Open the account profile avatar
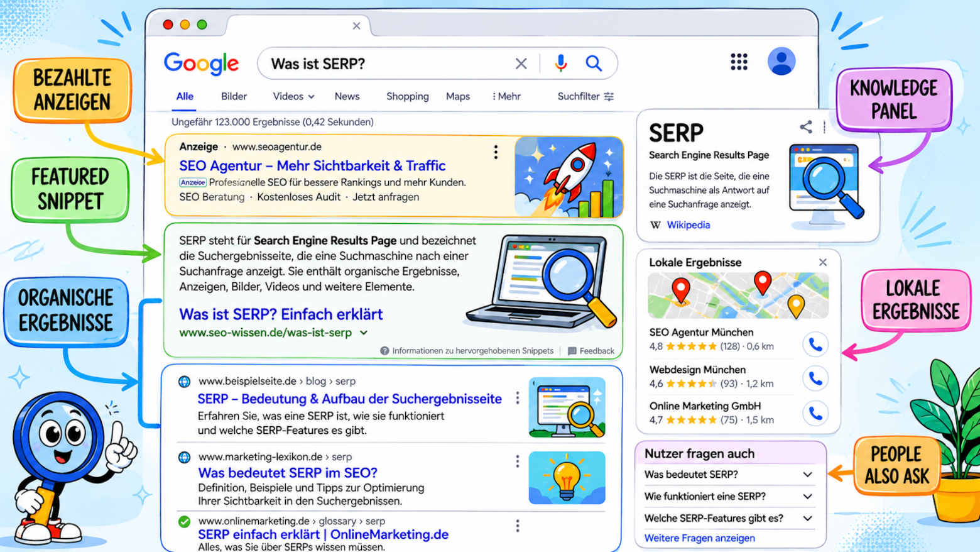980x552 pixels. [781, 62]
